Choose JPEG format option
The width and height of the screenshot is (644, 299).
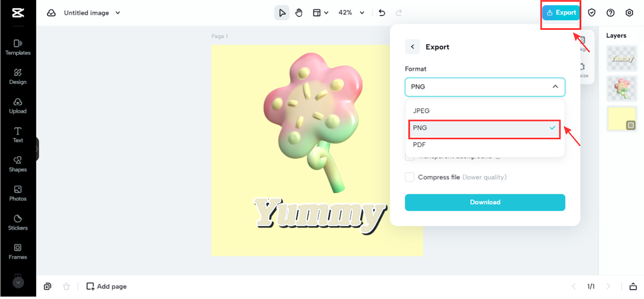[485, 111]
